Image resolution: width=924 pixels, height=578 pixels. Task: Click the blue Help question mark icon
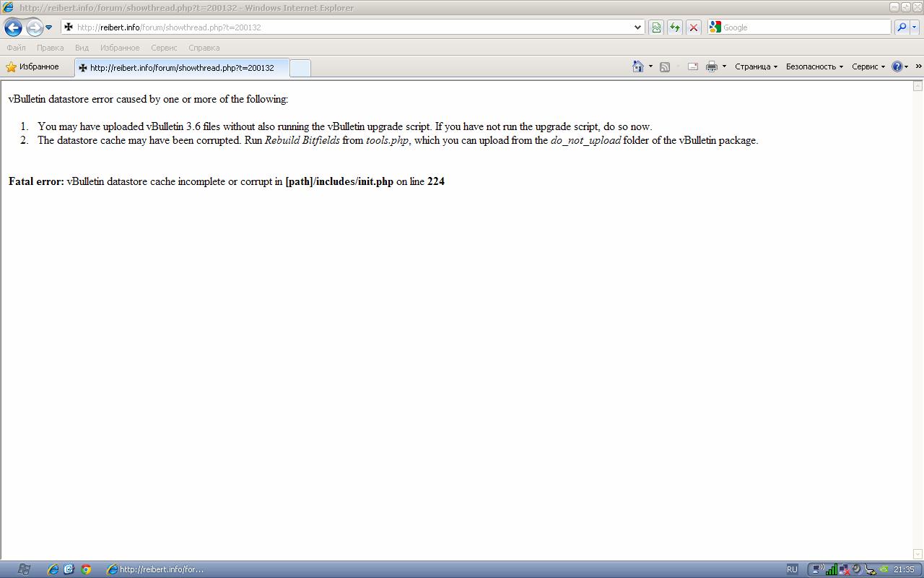[x=897, y=66]
